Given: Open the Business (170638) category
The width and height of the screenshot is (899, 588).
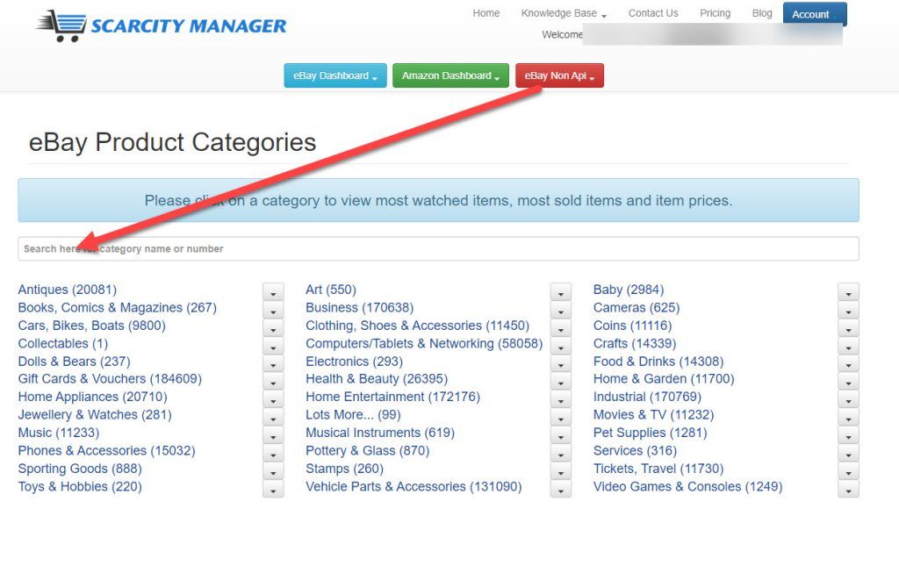Looking at the screenshot, I should click(359, 308).
